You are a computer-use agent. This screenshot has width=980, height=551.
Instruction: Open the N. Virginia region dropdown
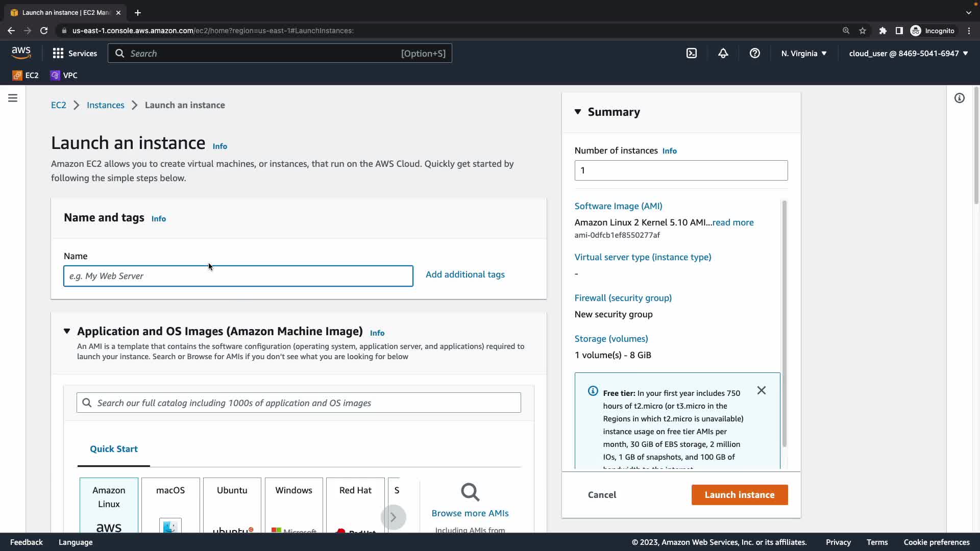click(x=803, y=53)
